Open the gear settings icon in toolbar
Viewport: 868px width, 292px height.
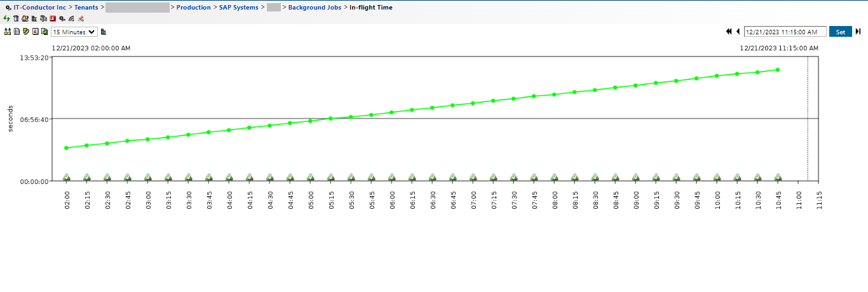coord(62,18)
